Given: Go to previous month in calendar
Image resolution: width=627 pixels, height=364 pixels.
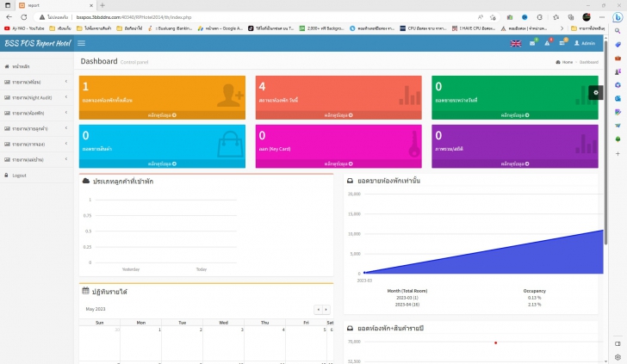Looking at the screenshot, I should (318, 309).
